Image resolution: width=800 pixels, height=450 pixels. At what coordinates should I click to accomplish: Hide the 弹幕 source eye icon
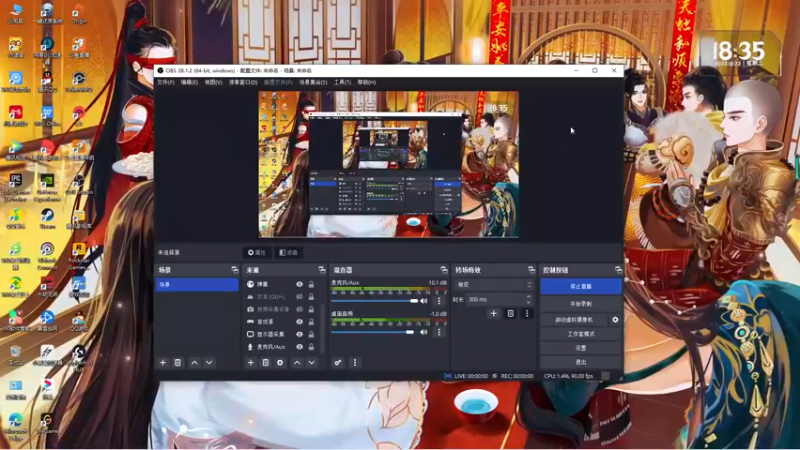tap(299, 284)
